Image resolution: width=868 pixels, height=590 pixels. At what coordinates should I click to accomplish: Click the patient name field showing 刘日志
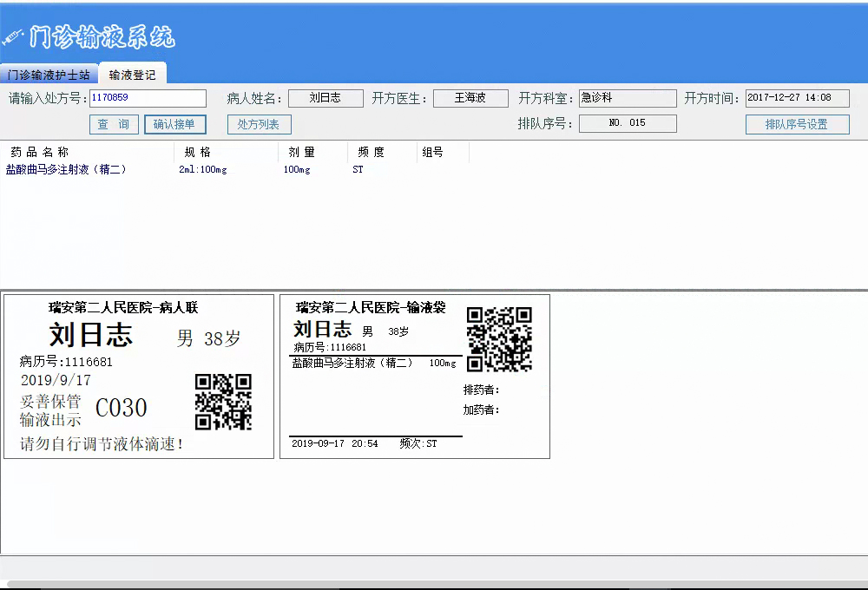pos(325,98)
